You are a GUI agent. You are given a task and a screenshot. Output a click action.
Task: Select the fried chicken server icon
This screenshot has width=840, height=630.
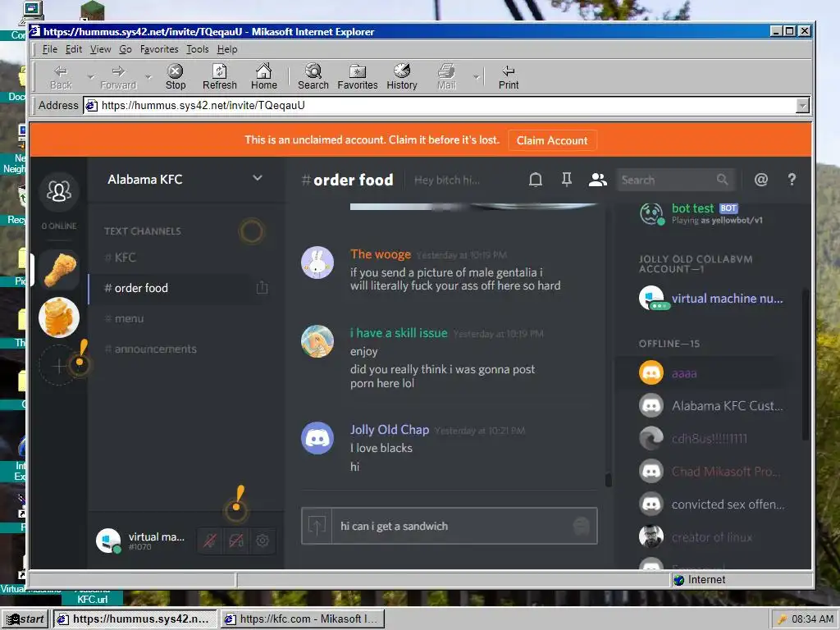(x=59, y=270)
